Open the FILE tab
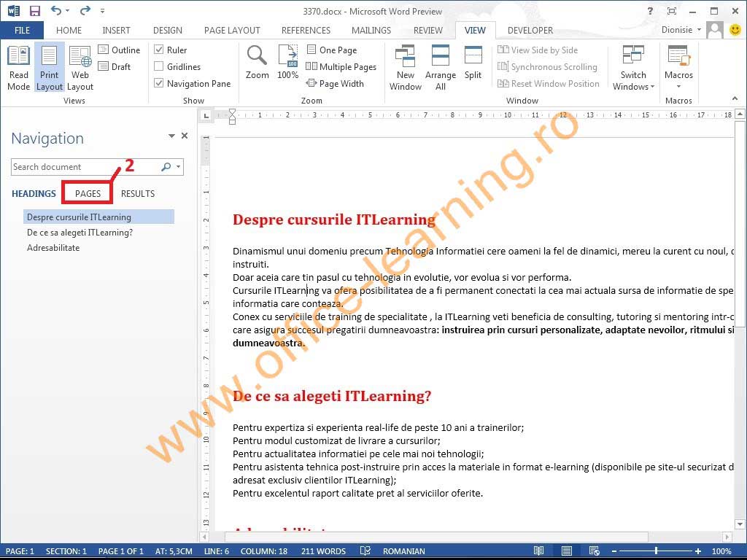This screenshot has height=560, width=747. (22, 30)
